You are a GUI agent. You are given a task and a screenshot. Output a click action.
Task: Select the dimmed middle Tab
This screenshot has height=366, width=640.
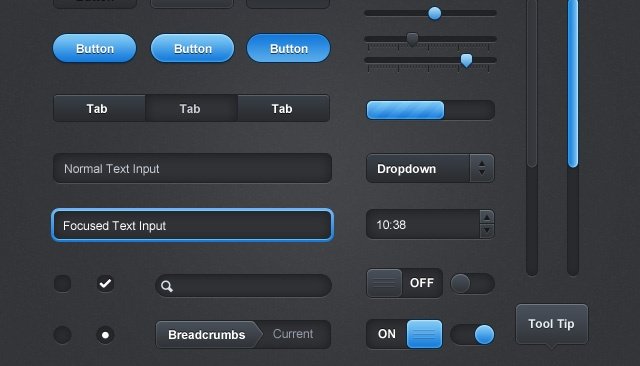click(191, 109)
